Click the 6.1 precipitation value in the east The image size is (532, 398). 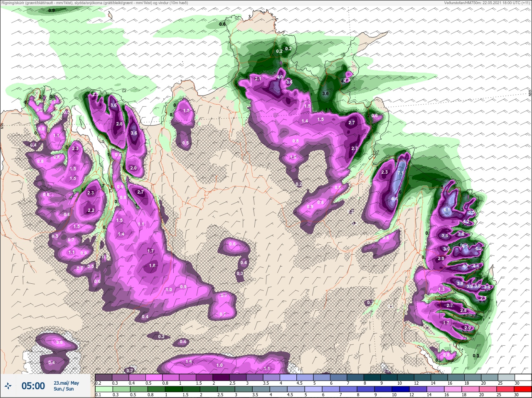tap(447, 210)
